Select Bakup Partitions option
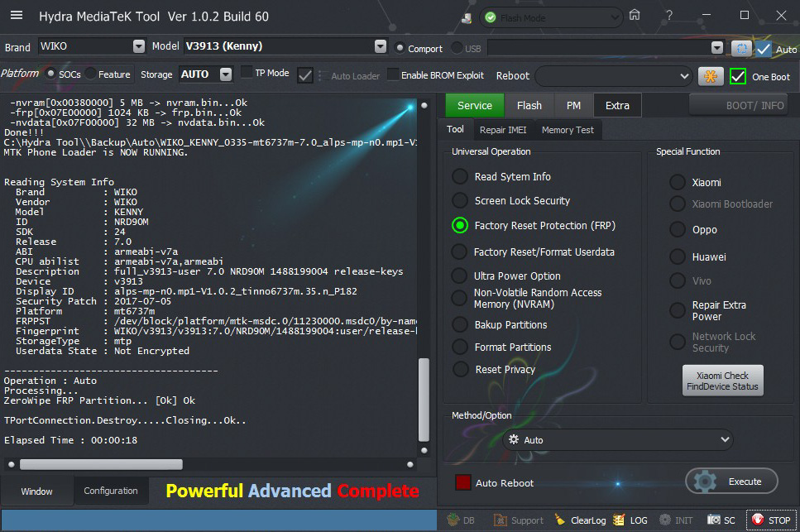The height and width of the screenshot is (532, 800). pos(460,324)
